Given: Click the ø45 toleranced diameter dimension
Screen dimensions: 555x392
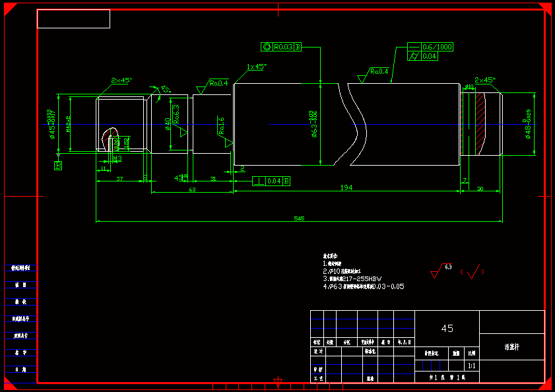Looking at the screenshot, I should pyautogui.click(x=51, y=124).
